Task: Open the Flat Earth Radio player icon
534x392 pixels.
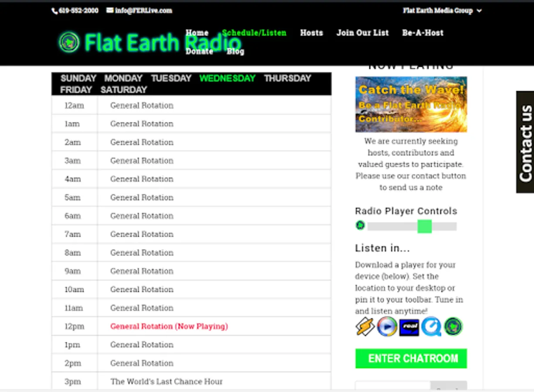Action: pyautogui.click(x=453, y=326)
